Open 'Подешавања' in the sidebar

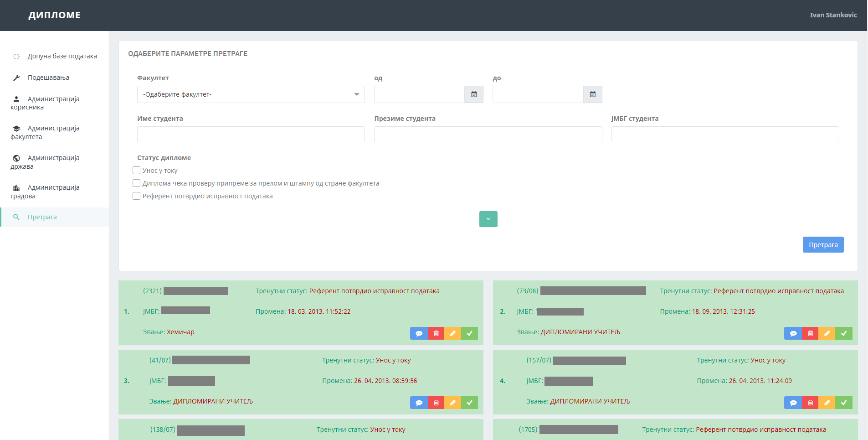[x=48, y=78]
